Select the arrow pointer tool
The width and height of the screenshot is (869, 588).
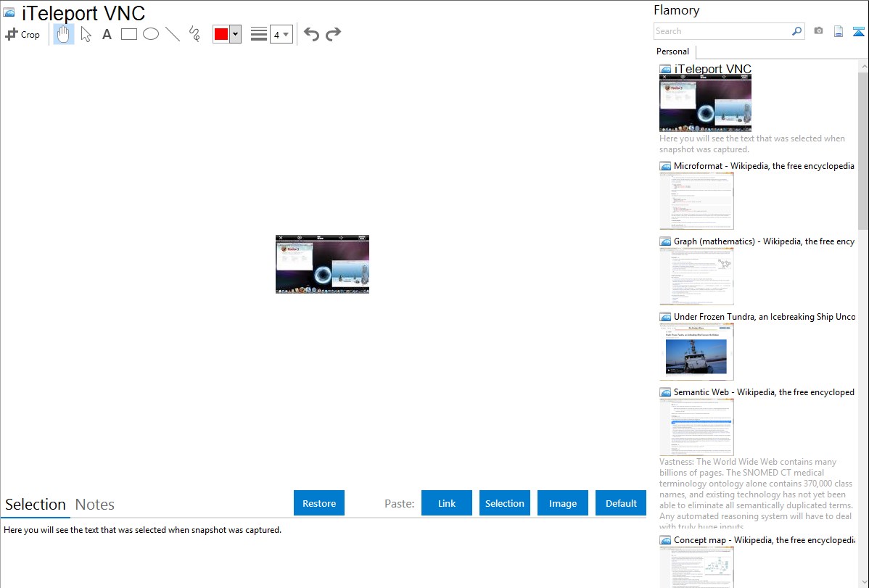tap(86, 34)
